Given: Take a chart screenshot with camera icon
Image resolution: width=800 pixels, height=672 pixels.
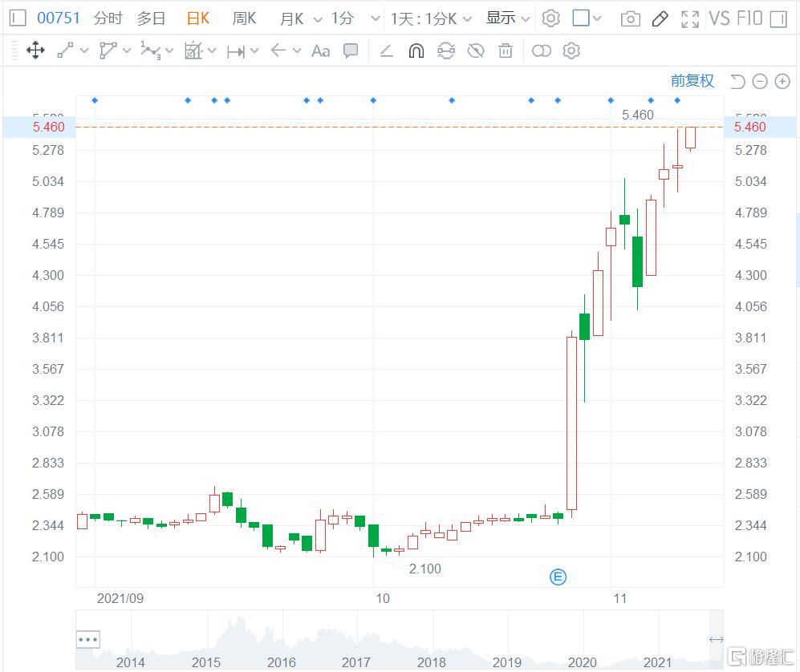Looking at the screenshot, I should click(x=631, y=18).
